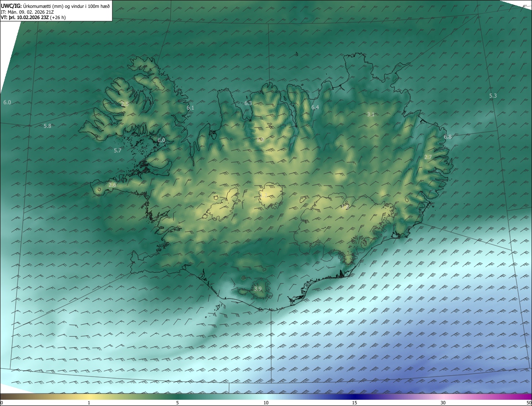Screen dimensions: 532x406
Task: Click the color scale tick labeled 10
Action: click(x=266, y=403)
